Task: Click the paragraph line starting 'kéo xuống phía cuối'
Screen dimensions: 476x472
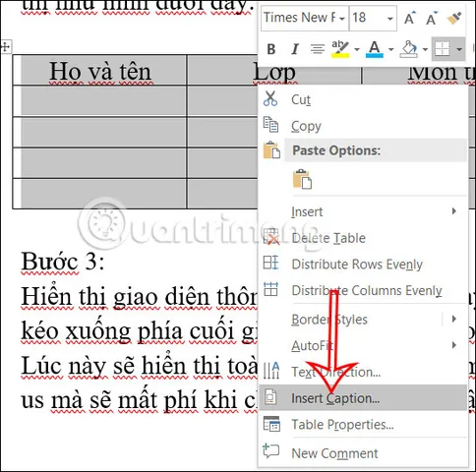Action: click(x=140, y=331)
